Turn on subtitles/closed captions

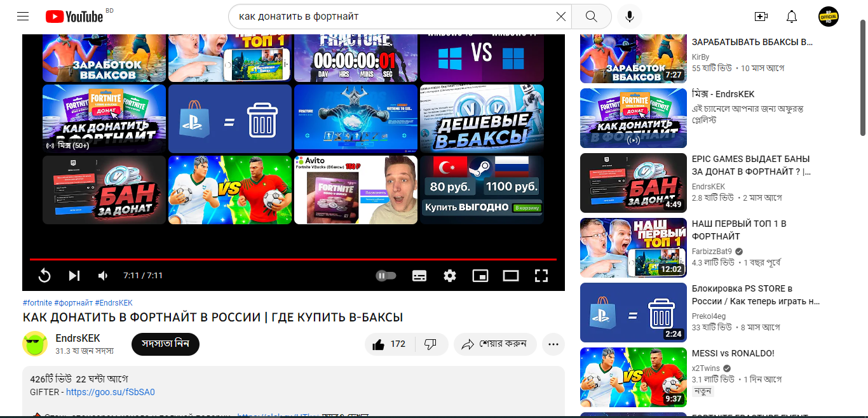419,276
